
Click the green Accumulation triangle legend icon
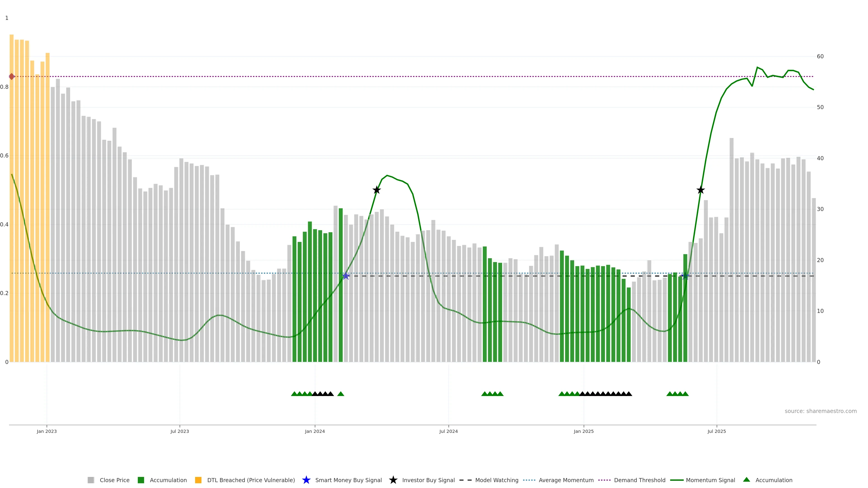coord(747,480)
